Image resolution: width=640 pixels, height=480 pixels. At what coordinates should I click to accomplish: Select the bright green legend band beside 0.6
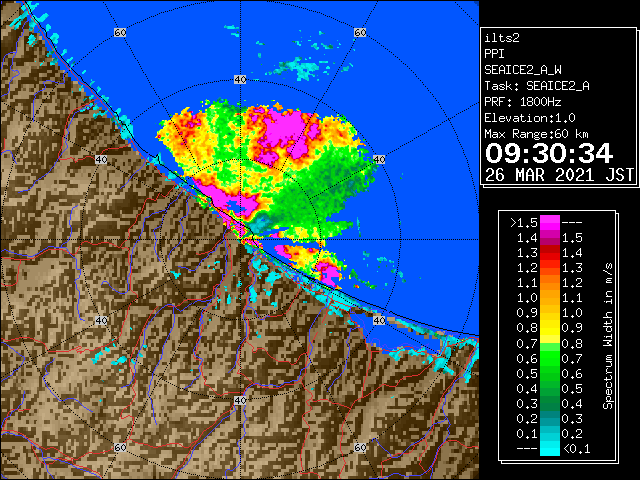(x=549, y=358)
